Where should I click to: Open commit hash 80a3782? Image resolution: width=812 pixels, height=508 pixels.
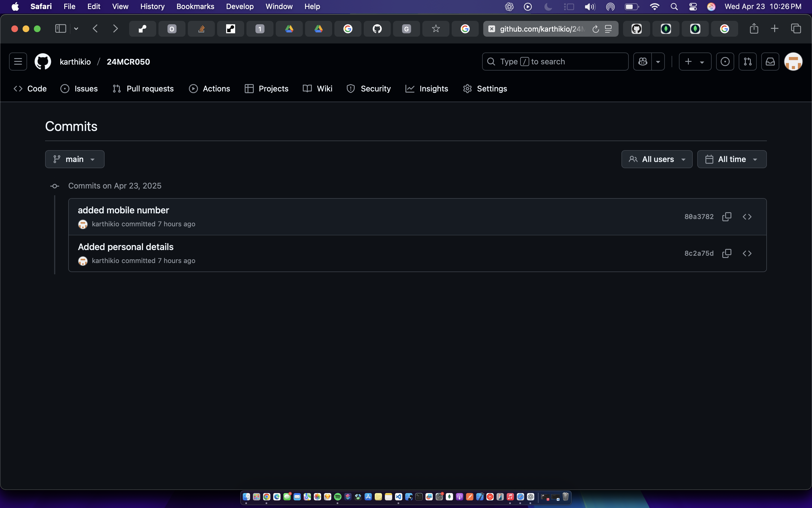(699, 217)
